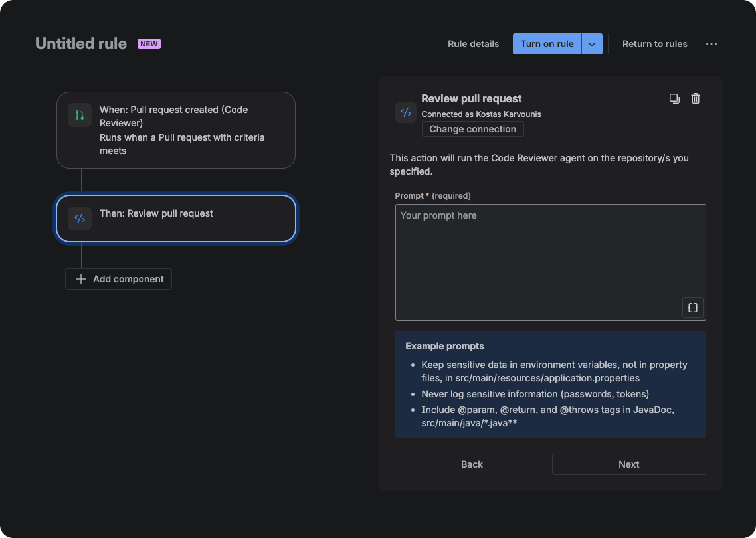Click the 'This action will run the Code Reviewer' description
This screenshot has height=538, width=756.
click(539, 165)
